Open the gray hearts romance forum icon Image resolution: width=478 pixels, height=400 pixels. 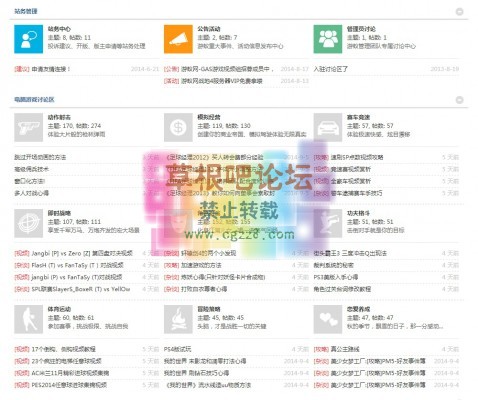pyautogui.click(x=328, y=319)
